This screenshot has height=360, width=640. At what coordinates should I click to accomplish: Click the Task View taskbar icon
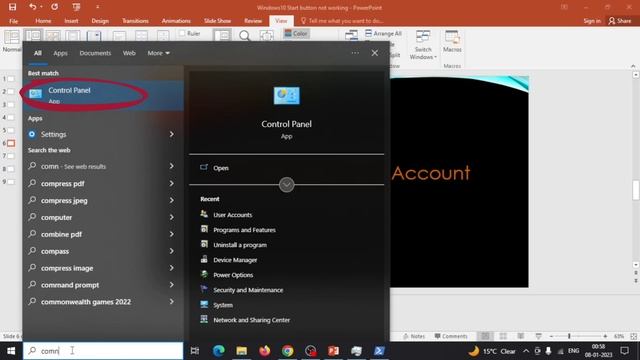(x=195, y=351)
